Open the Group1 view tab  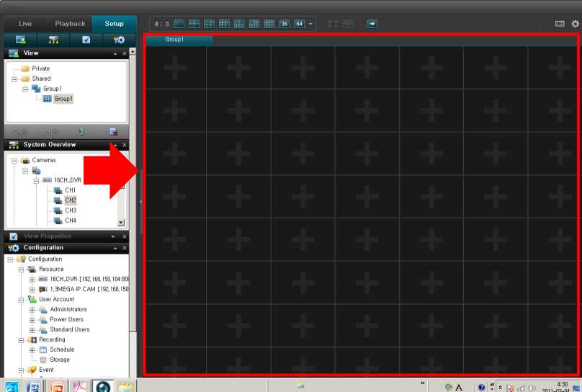click(174, 40)
